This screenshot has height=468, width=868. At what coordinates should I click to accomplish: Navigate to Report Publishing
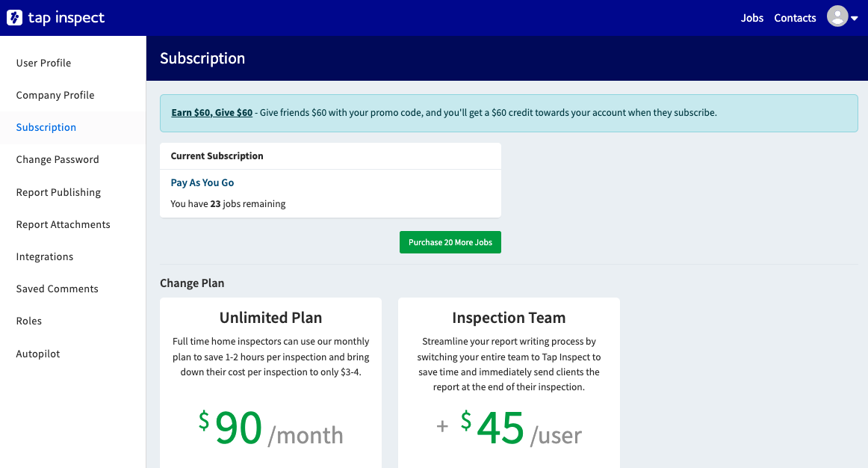coord(59,192)
